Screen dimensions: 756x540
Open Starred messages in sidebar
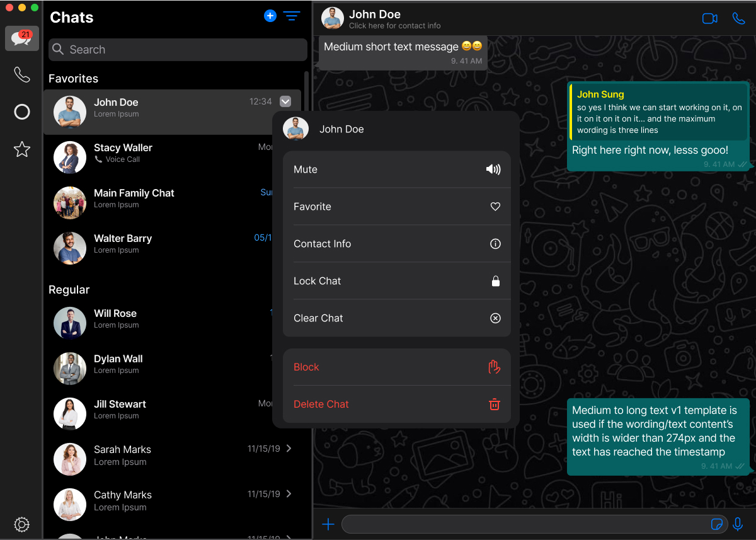(x=22, y=149)
